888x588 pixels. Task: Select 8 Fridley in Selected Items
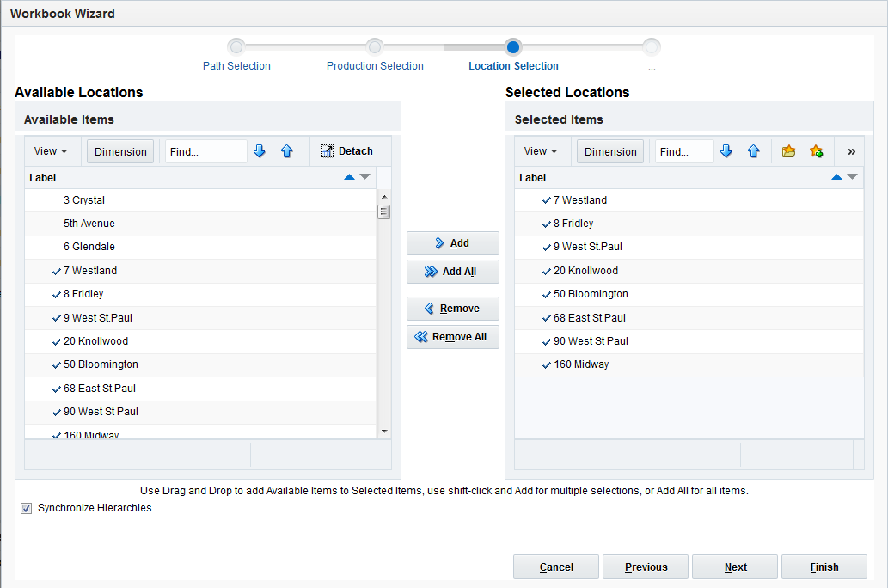pyautogui.click(x=689, y=224)
